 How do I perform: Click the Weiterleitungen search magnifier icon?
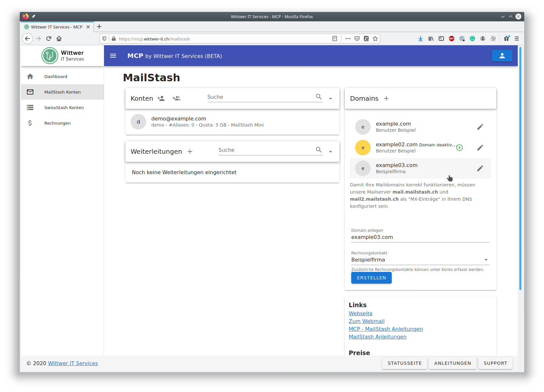[319, 150]
